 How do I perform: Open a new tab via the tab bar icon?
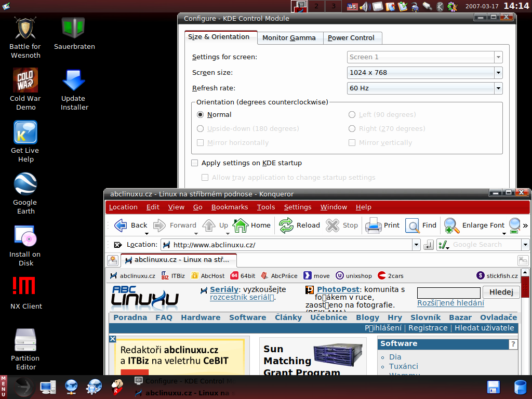coord(113,260)
